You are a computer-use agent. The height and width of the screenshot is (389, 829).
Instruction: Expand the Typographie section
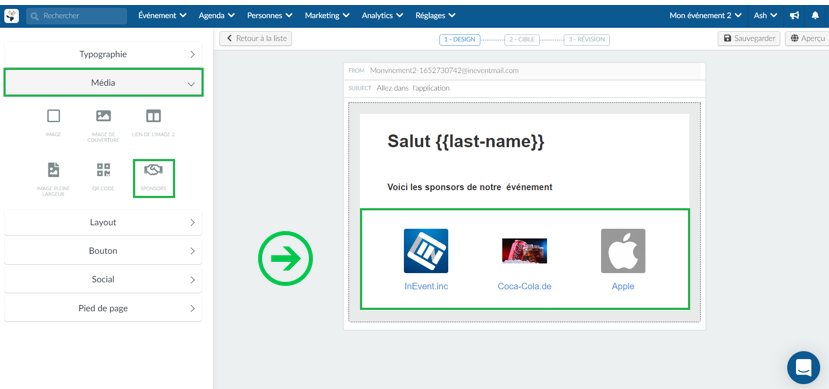click(x=103, y=54)
